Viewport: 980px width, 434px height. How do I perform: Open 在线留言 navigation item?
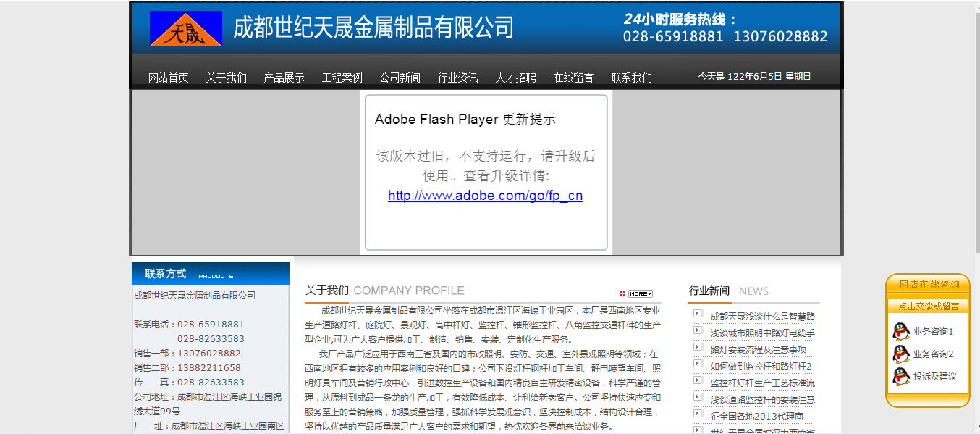point(574,78)
